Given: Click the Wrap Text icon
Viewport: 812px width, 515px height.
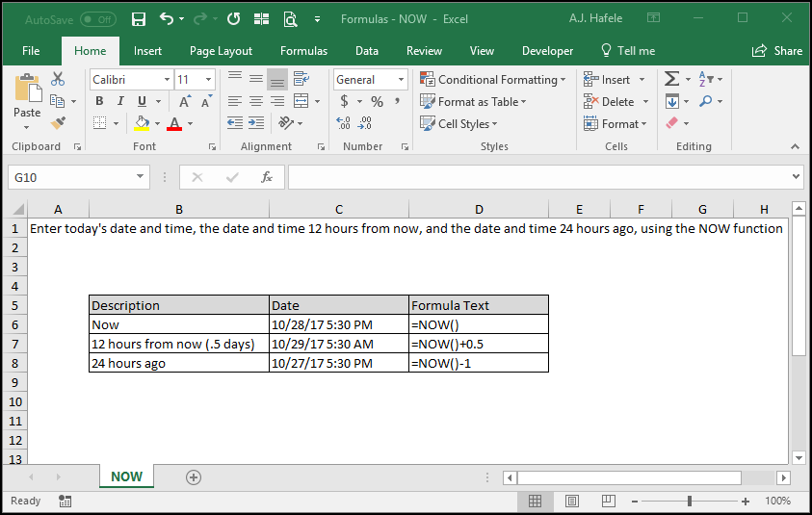Looking at the screenshot, I should click(x=301, y=79).
